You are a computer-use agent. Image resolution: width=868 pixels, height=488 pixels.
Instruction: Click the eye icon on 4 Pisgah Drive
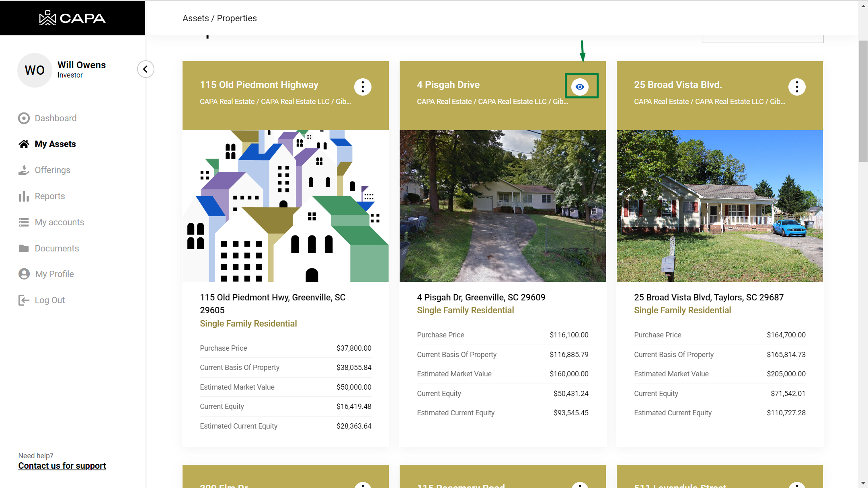(580, 87)
